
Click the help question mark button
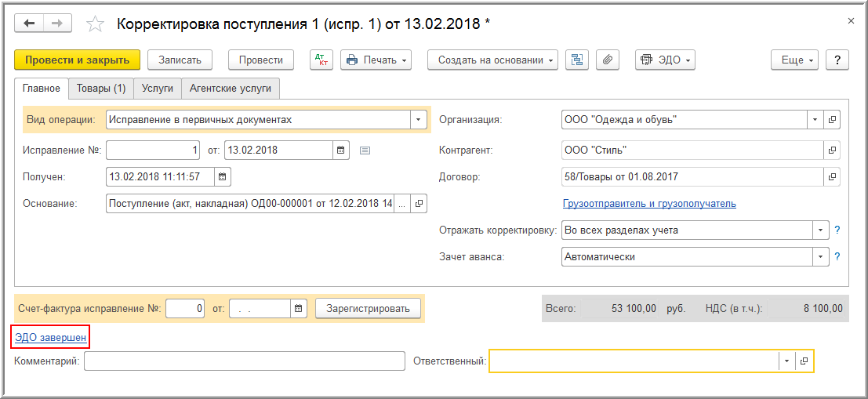point(837,60)
